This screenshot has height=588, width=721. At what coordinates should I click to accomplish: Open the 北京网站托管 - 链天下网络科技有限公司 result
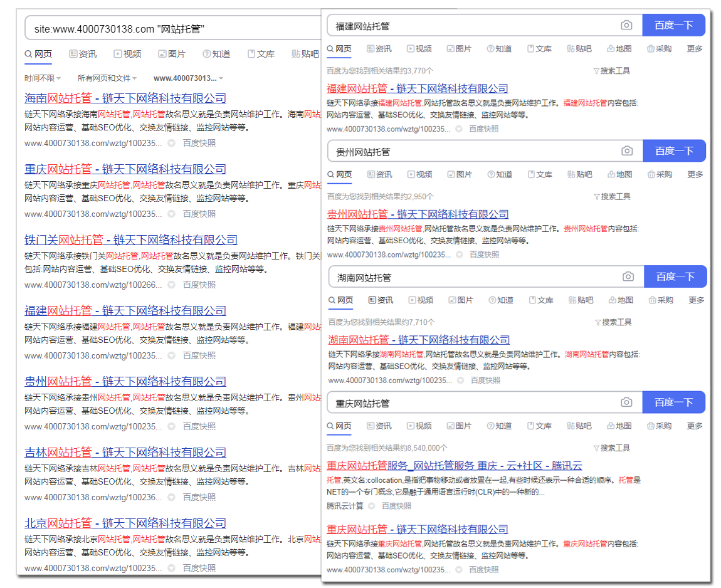coord(125,523)
